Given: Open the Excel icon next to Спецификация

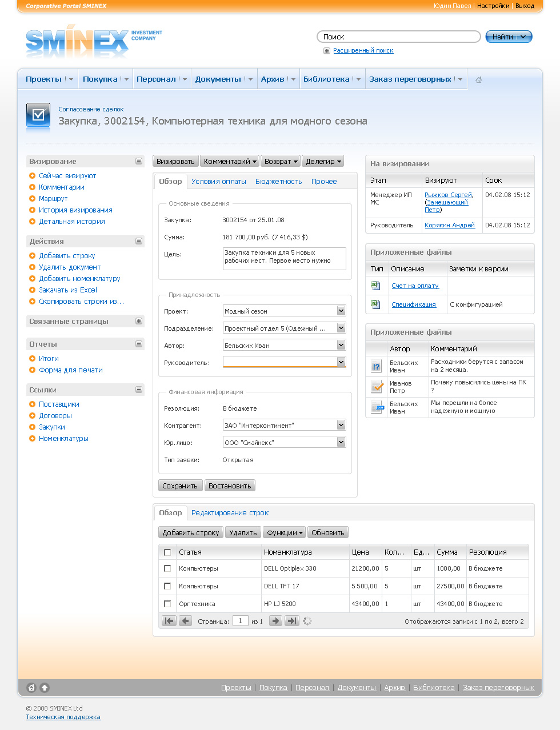Looking at the screenshot, I should (x=376, y=304).
